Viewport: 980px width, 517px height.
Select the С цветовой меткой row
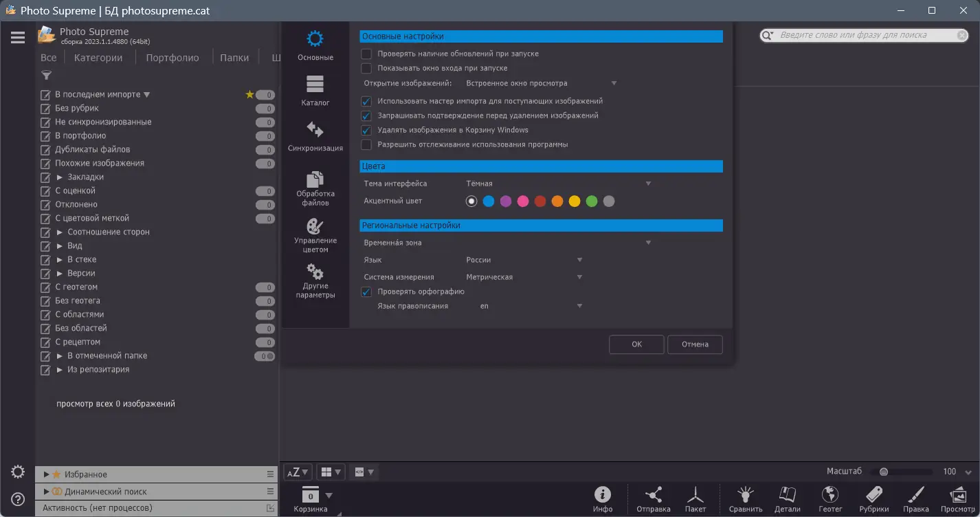[x=157, y=219]
